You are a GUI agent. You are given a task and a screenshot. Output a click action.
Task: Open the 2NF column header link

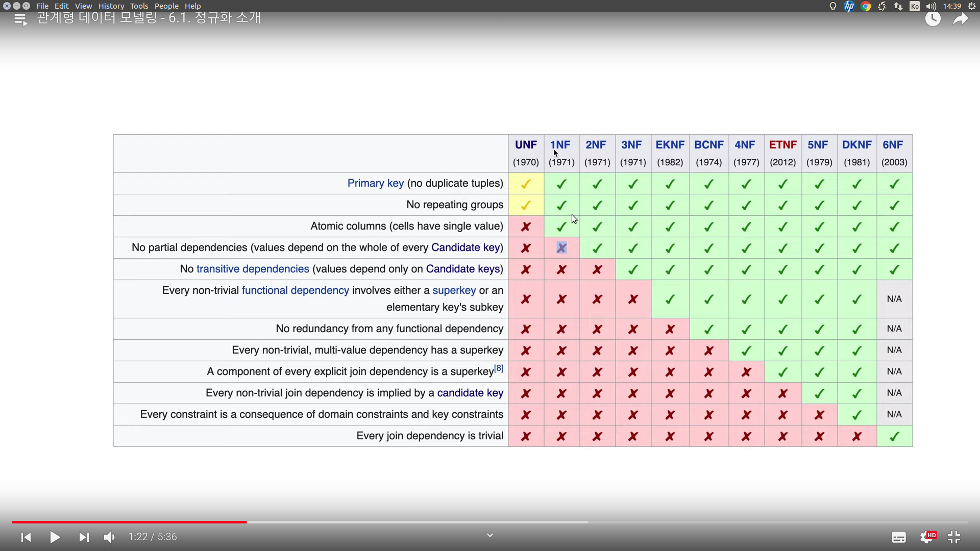click(x=596, y=145)
